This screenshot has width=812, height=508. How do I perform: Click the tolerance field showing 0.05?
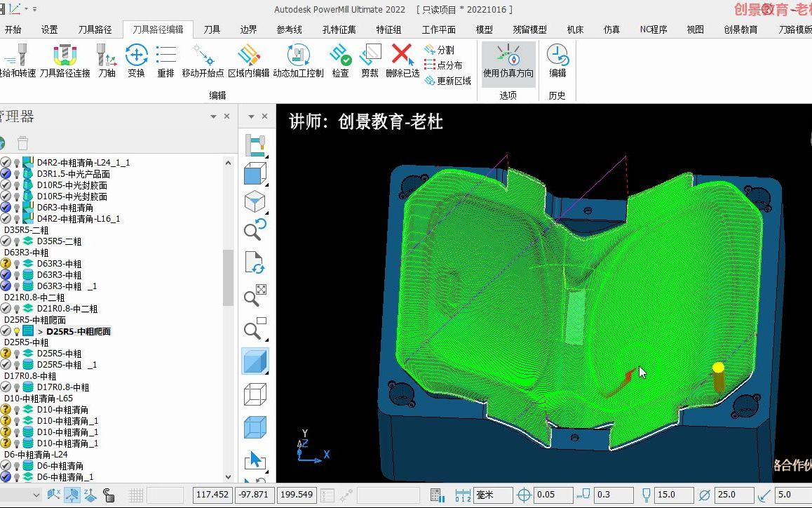tap(552, 495)
